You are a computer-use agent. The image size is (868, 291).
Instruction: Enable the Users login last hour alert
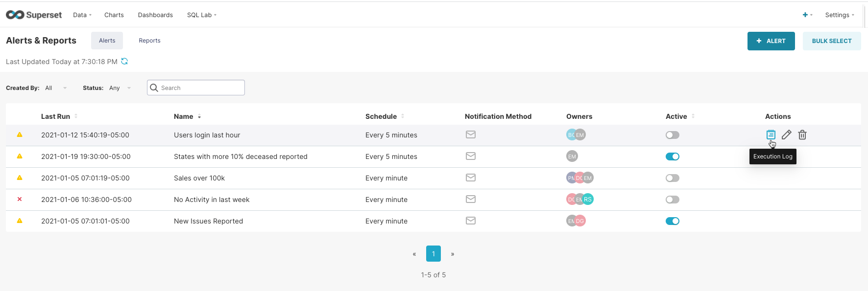(672, 135)
